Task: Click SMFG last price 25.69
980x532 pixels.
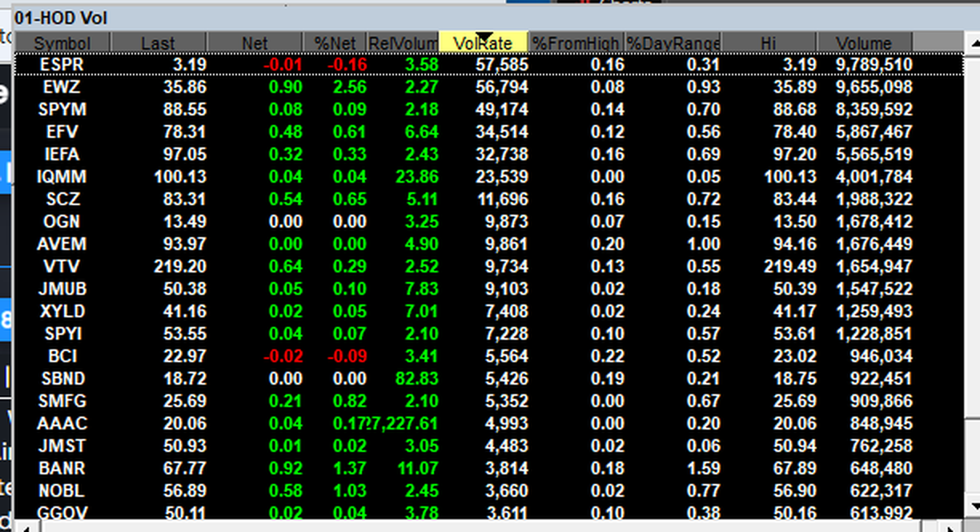Action: (x=187, y=401)
